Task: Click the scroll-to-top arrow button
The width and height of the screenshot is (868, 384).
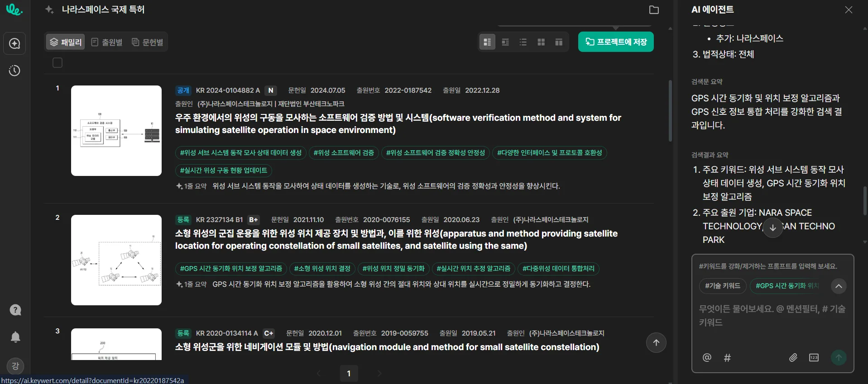Action: coord(656,343)
